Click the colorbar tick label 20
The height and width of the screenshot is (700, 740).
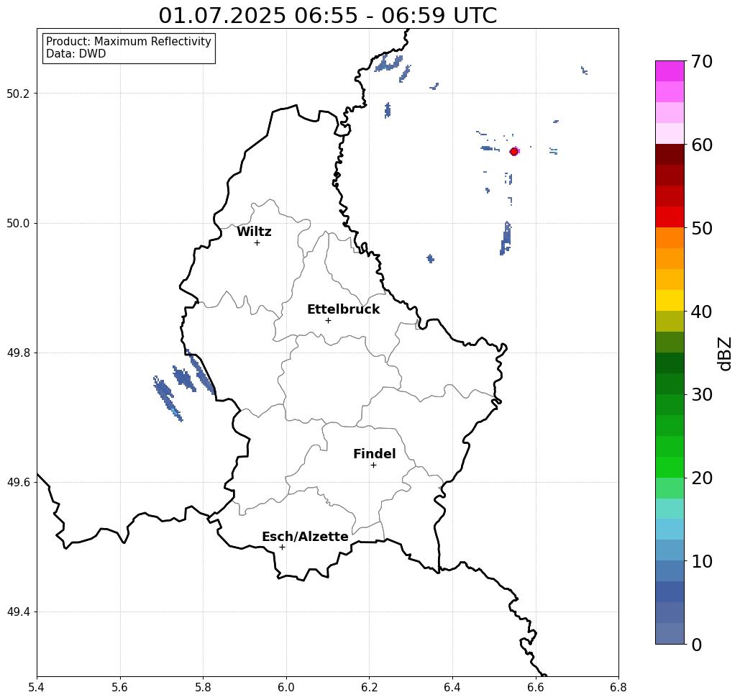702,478
